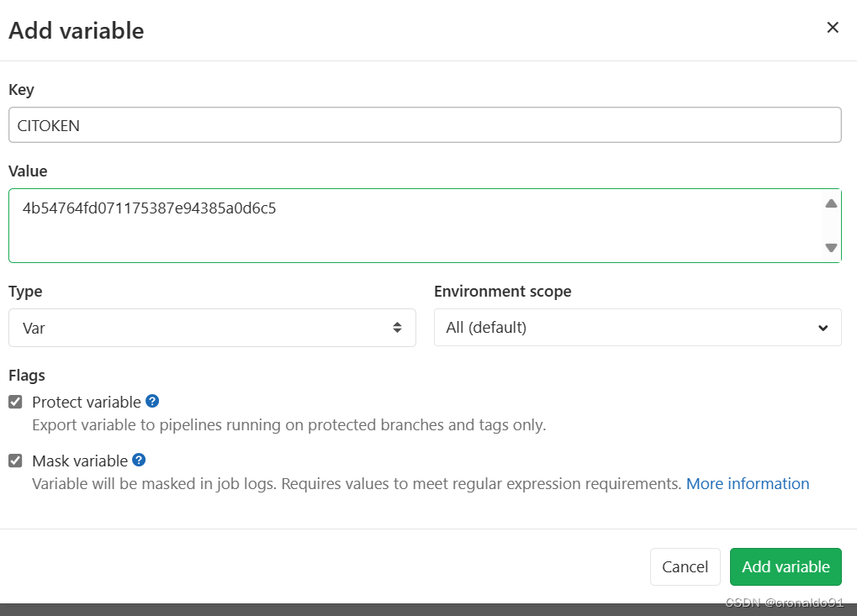Focus the Key field containing CITOKEN
The image size is (857, 616).
(425, 125)
